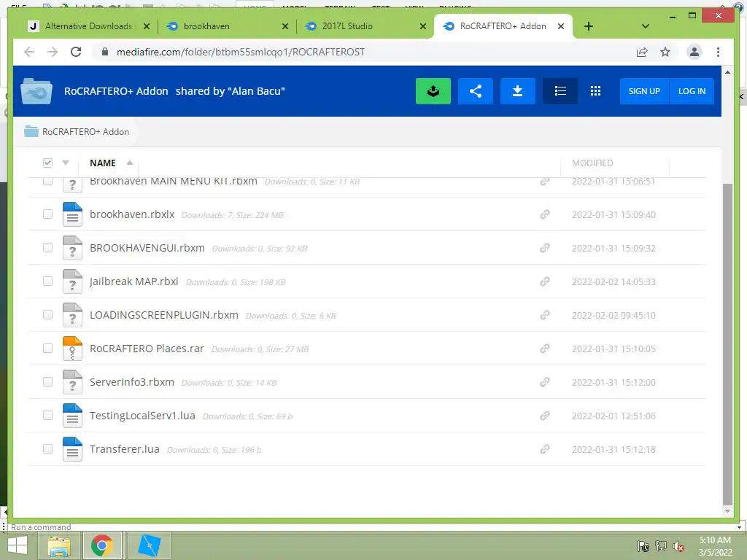Click the address bar URL

pyautogui.click(x=241, y=52)
